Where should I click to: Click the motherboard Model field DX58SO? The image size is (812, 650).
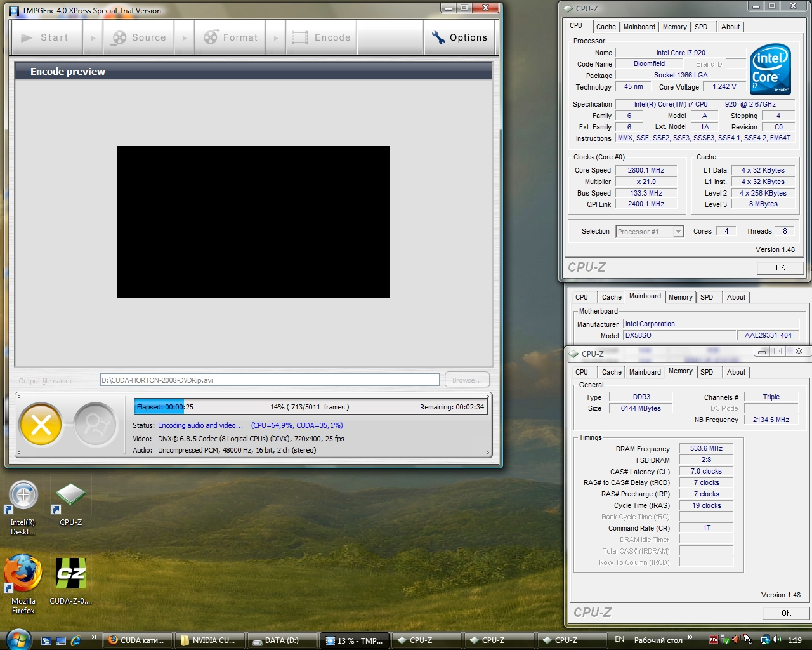(679, 335)
